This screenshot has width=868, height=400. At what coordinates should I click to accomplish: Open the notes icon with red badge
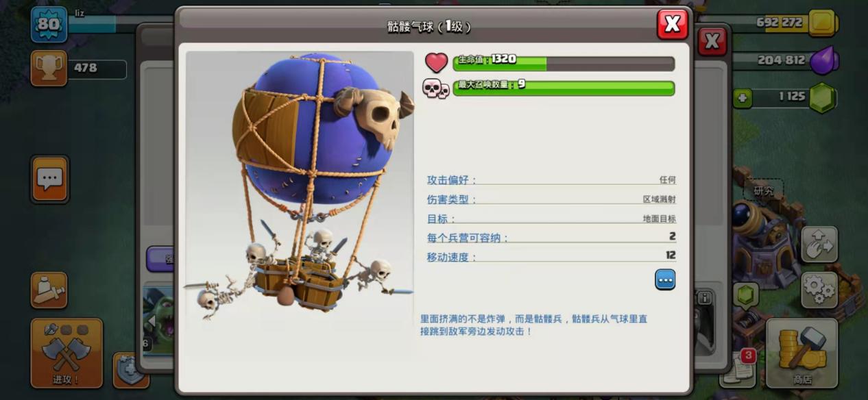(738, 368)
